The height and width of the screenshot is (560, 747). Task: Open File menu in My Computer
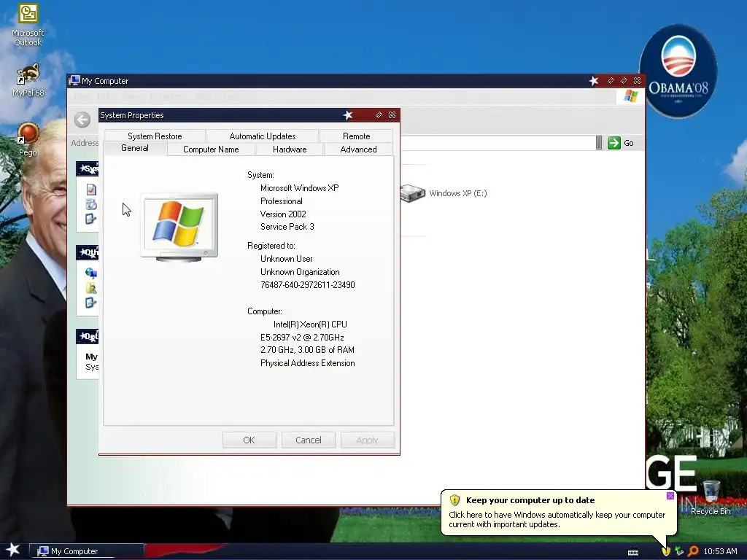click(x=80, y=96)
